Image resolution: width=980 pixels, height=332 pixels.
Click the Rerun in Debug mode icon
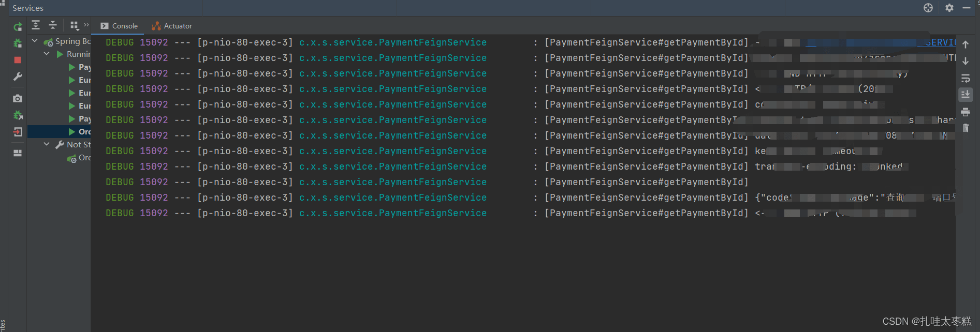(18, 43)
